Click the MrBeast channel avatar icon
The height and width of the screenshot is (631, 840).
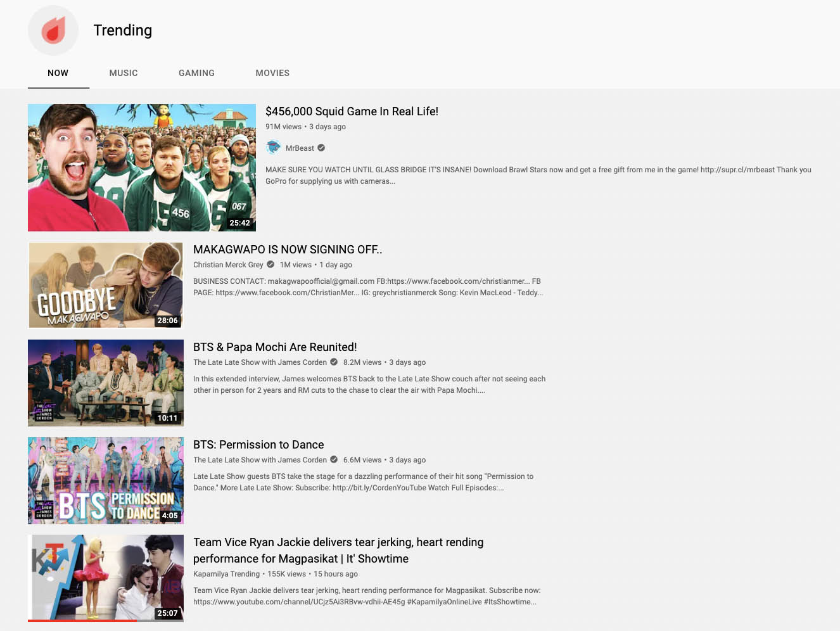[273, 148]
